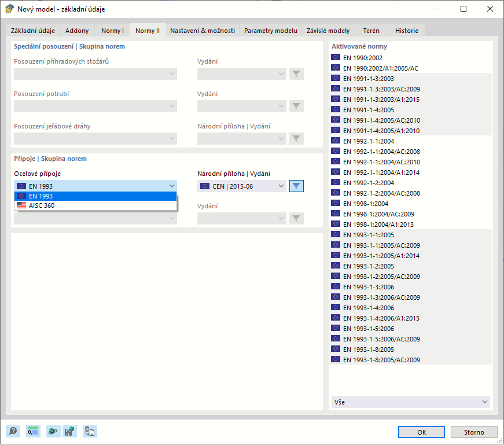The width and height of the screenshot is (504, 445).
Task: Select EN 1991-1-3:2003 norm entry
Action: (411, 79)
